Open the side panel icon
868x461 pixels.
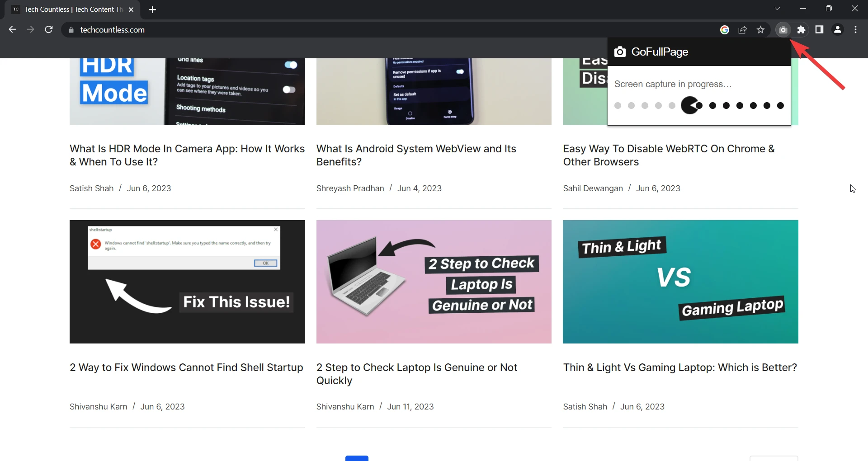pos(819,30)
